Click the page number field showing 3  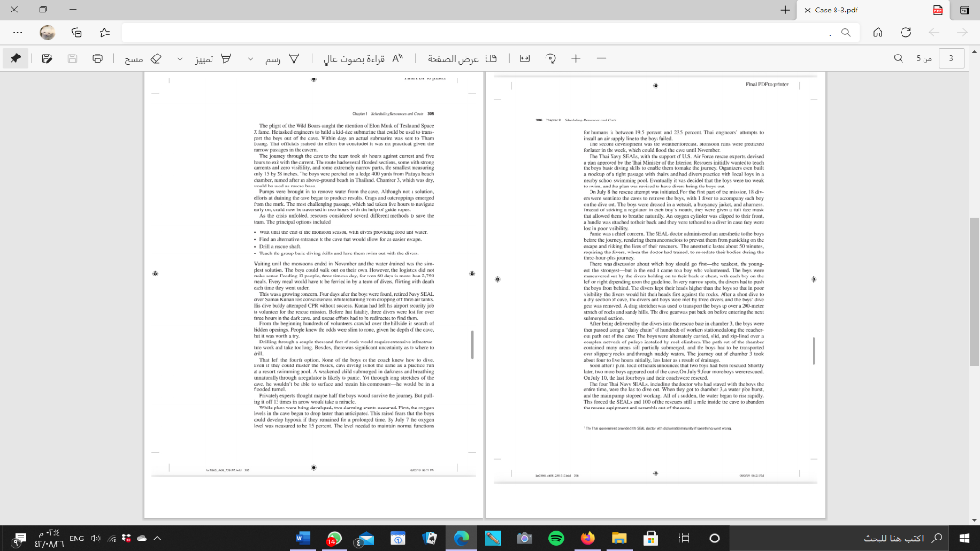click(951, 58)
